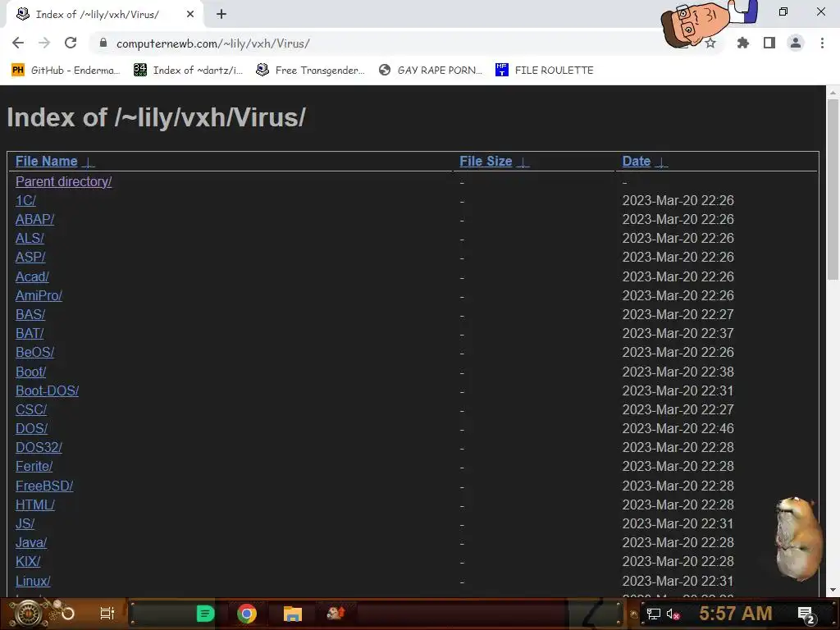The image size is (840, 630).
Task: Open the Ferite/ folder link
Action: click(x=34, y=466)
